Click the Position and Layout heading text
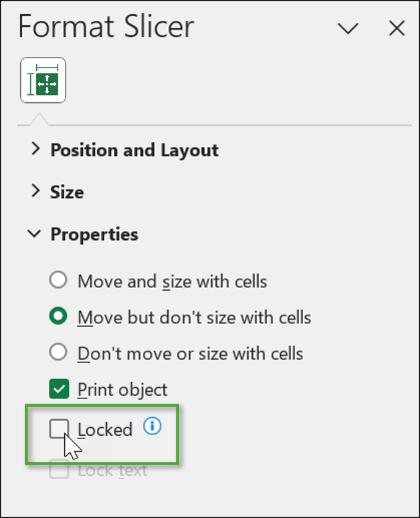Screen dimensions: 420x518 coord(134,150)
